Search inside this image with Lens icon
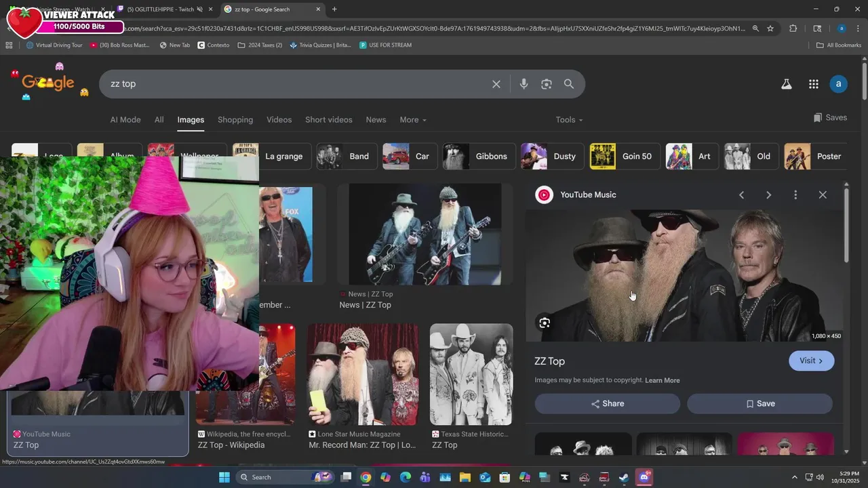 (545, 323)
